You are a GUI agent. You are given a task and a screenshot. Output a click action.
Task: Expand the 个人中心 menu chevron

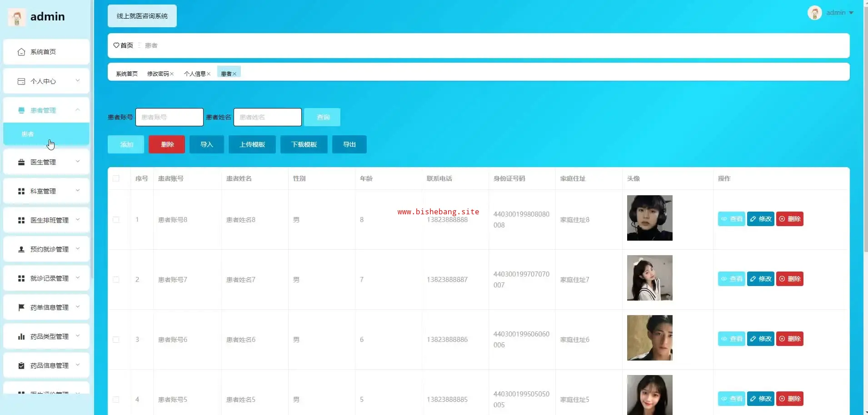coord(78,81)
